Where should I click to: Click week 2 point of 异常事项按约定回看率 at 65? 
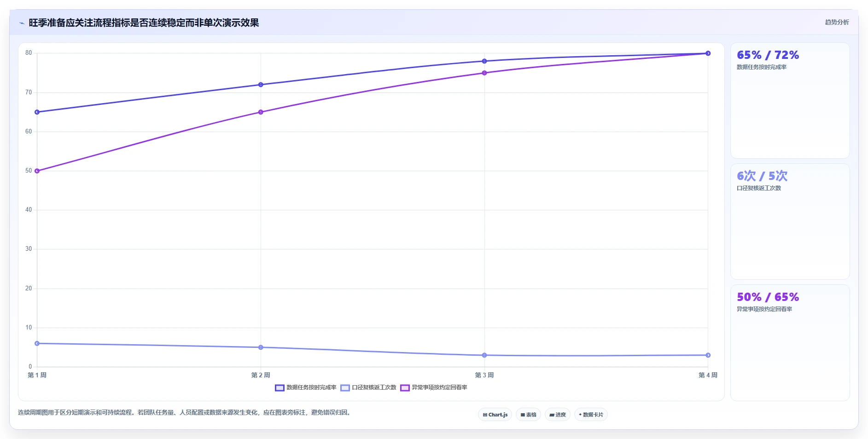261,112
